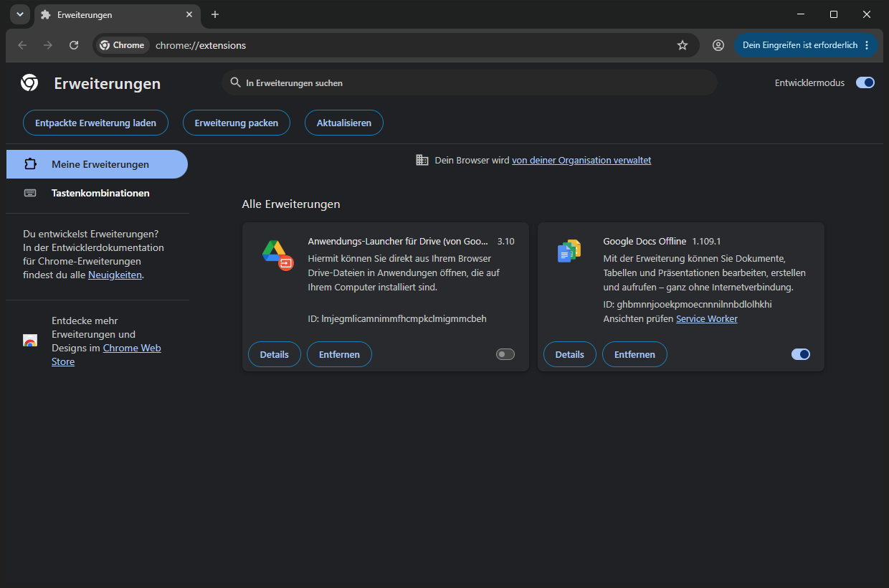Click the 'Alle Erweiterungen' heading

(291, 204)
